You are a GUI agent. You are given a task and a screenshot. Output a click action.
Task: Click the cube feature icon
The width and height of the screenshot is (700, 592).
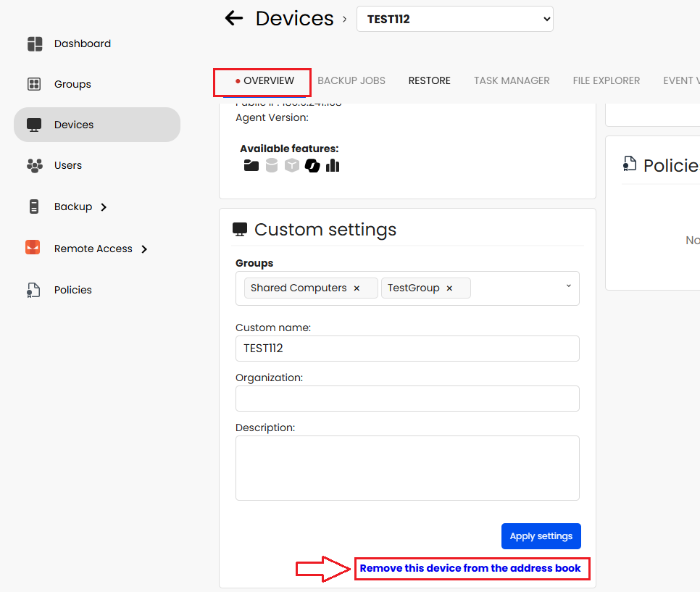click(292, 166)
